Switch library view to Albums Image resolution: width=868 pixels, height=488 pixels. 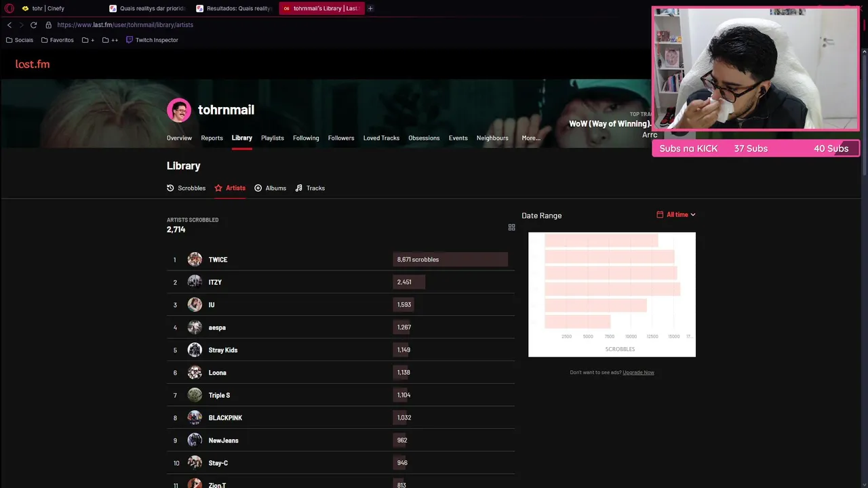[x=270, y=188]
